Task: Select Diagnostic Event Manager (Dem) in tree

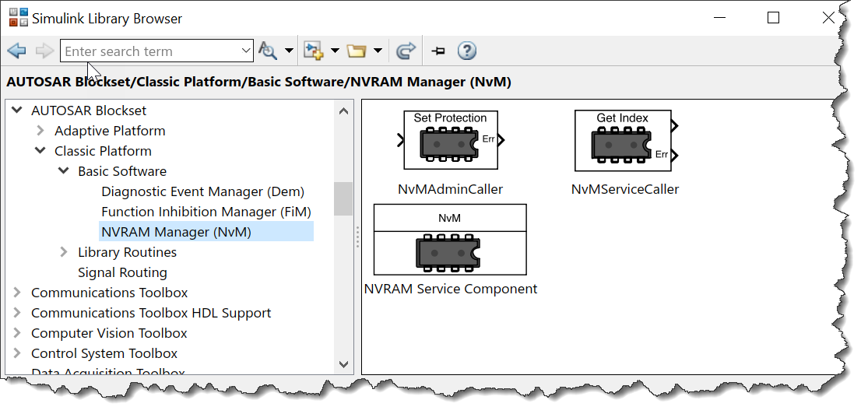Action: [x=202, y=191]
